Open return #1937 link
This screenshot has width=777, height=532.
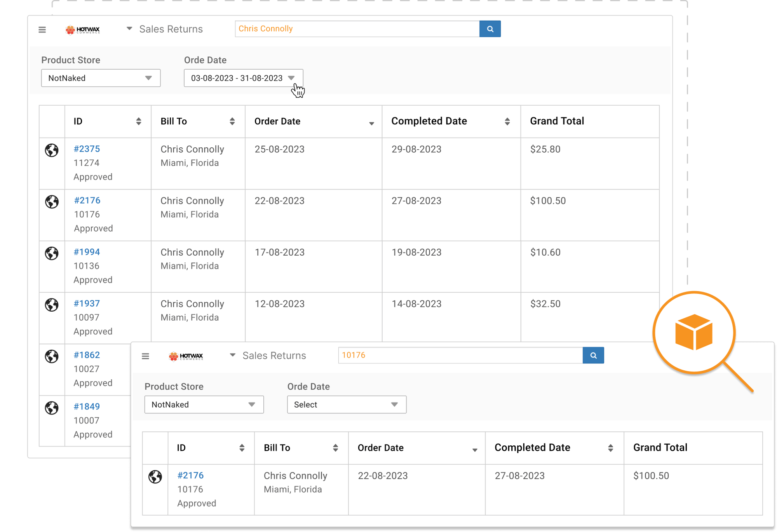pyautogui.click(x=87, y=304)
